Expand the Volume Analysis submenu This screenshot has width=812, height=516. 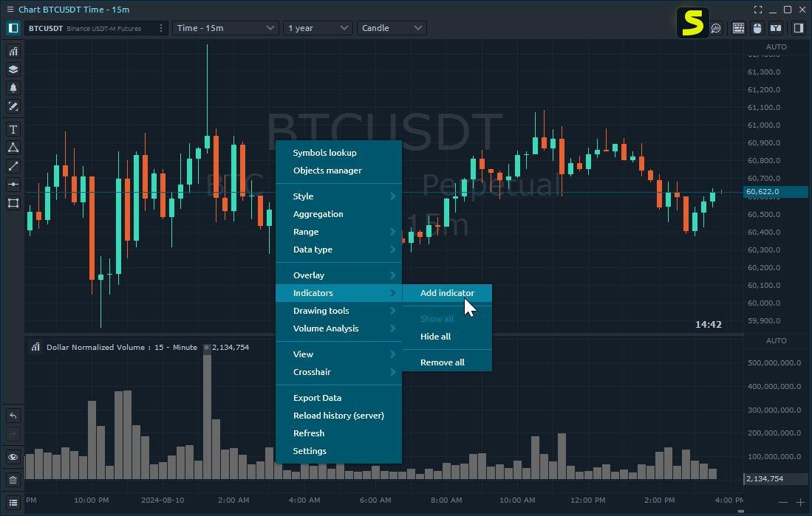[x=338, y=328]
